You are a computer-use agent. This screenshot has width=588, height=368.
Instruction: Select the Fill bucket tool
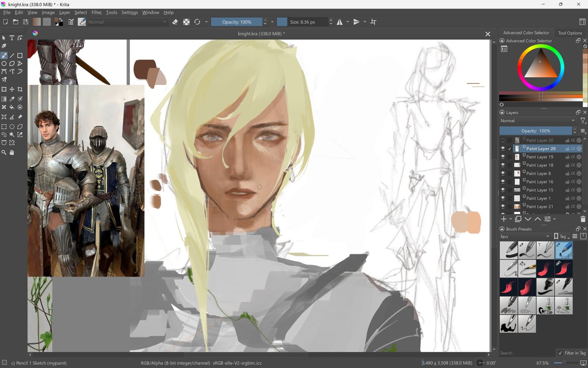12,107
